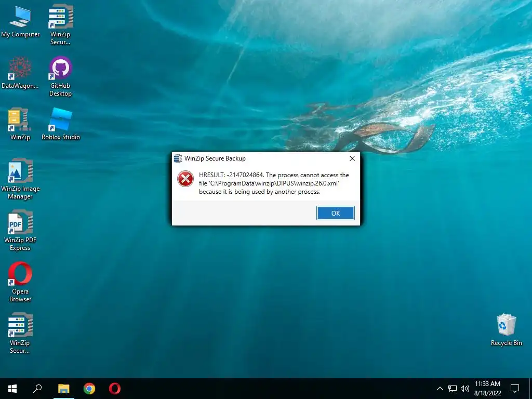Open the Windows Start menu
This screenshot has height=399, width=532.
pos(12,389)
